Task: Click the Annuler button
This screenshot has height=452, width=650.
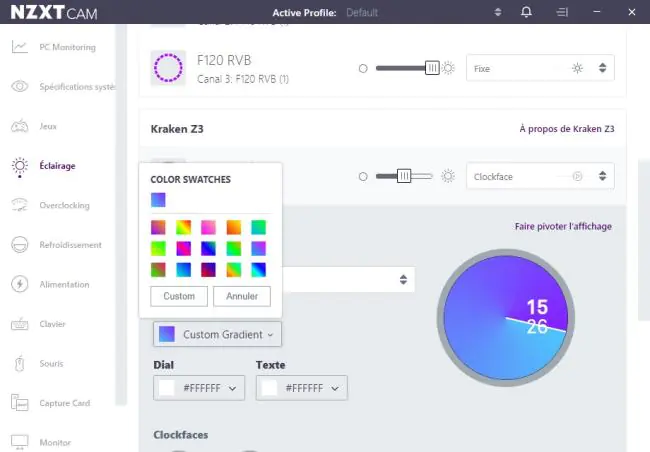Action: point(242,296)
